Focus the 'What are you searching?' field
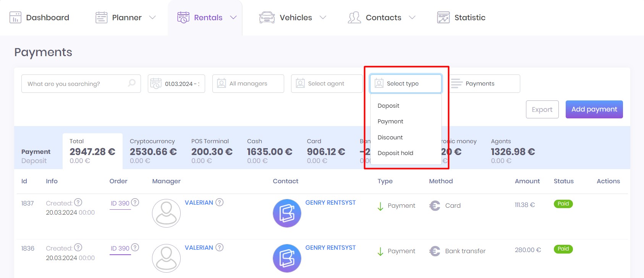The image size is (644, 278). coord(74,84)
